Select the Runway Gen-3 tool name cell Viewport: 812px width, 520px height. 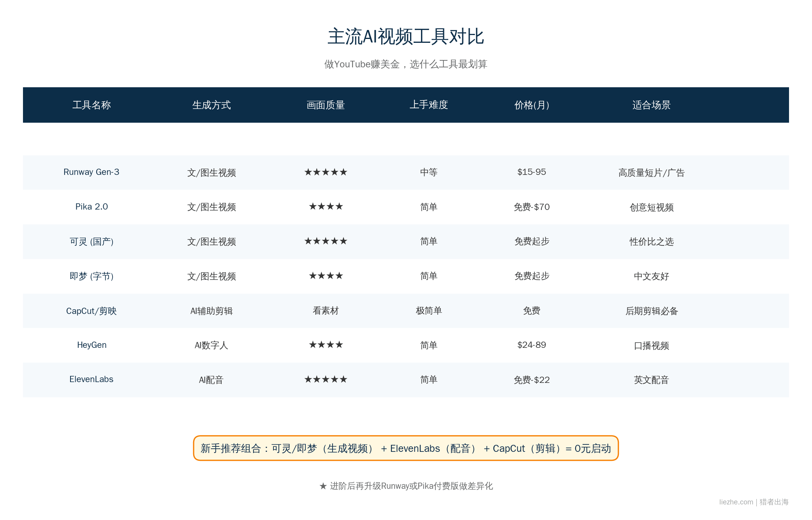click(x=92, y=172)
